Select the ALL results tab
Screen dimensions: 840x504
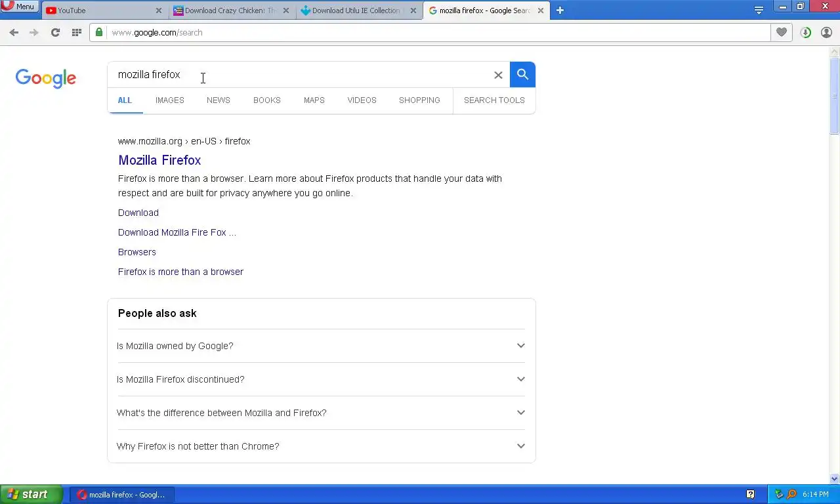coord(125,100)
